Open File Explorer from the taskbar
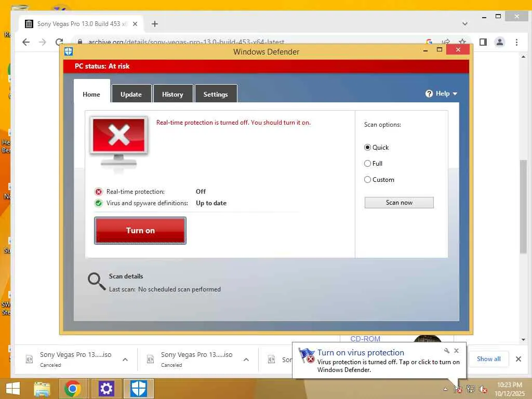The height and width of the screenshot is (399, 532). pos(43,389)
